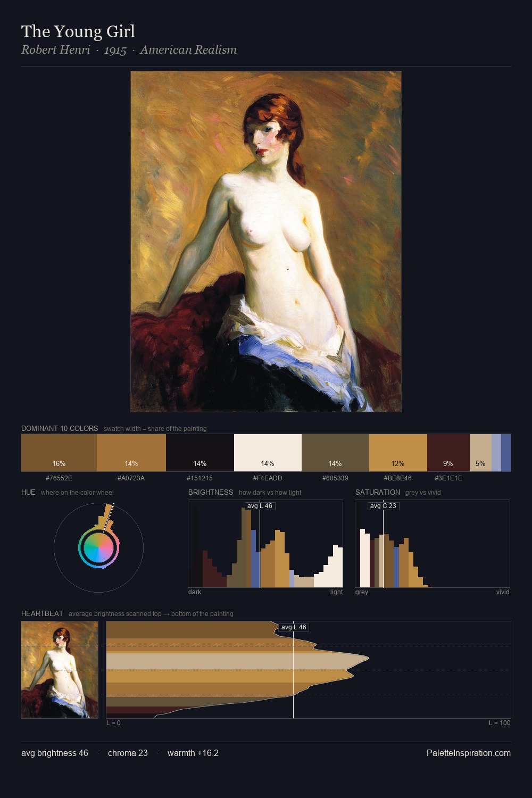Click 'avg C 23' label in saturation chart

[x=383, y=506]
